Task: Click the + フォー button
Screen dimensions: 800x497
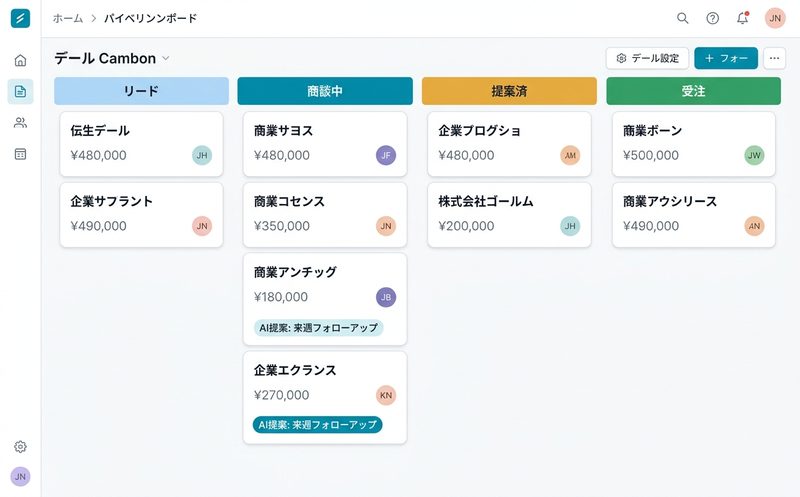Action: (726, 58)
